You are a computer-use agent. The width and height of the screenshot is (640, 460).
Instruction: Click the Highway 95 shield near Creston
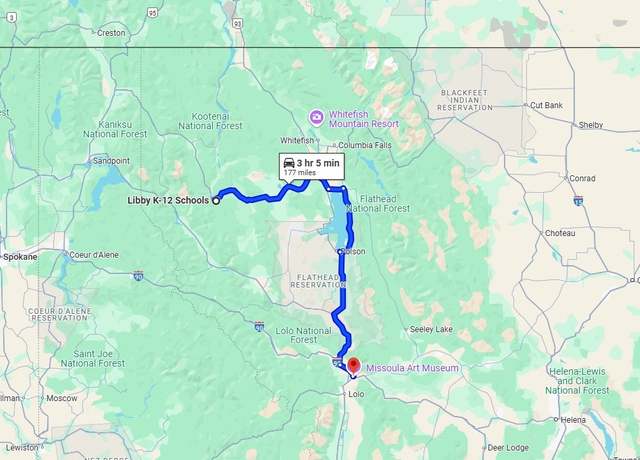coord(152,13)
